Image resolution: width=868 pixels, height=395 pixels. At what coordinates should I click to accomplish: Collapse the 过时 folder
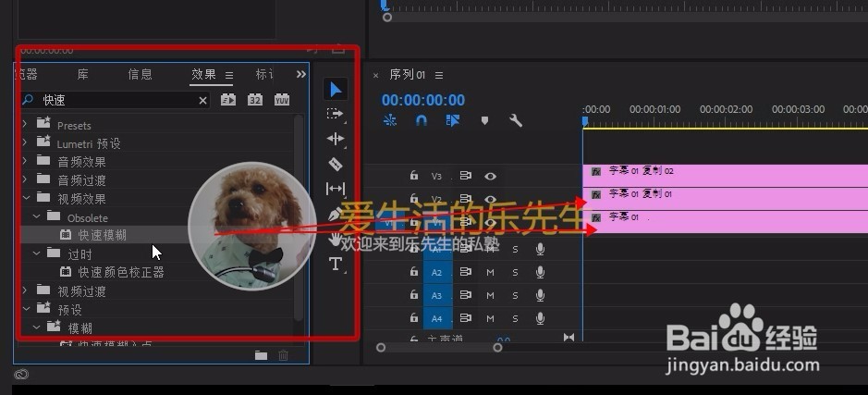pos(37,253)
